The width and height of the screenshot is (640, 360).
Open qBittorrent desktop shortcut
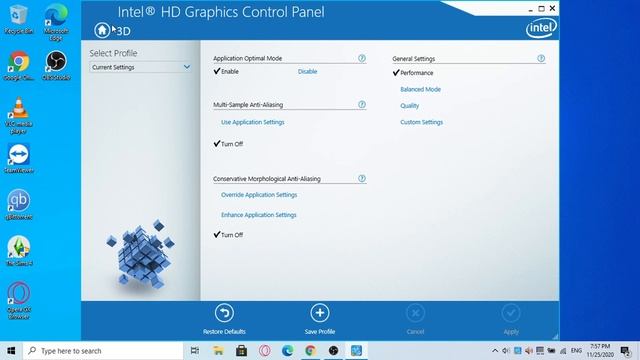(x=18, y=205)
